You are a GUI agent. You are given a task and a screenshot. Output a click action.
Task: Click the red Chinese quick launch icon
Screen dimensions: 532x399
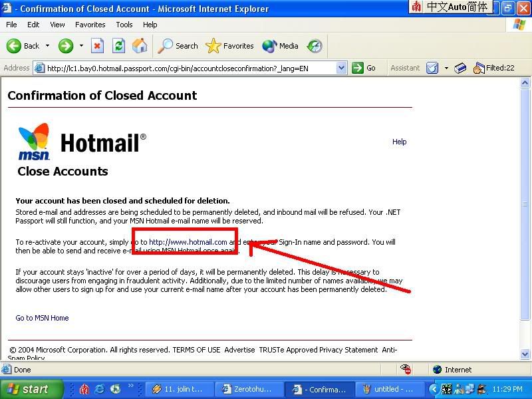[84, 389]
